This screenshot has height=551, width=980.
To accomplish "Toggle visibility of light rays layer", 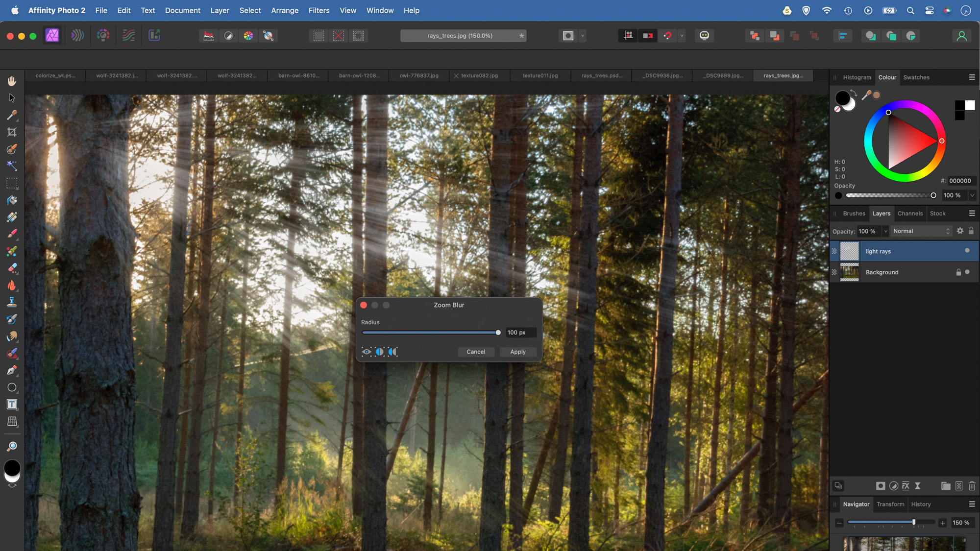I will click(967, 251).
